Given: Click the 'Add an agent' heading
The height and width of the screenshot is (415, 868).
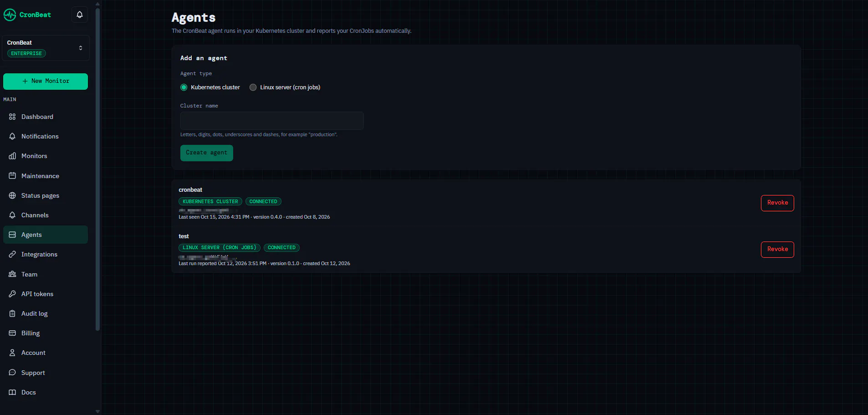Looking at the screenshot, I should [x=204, y=58].
